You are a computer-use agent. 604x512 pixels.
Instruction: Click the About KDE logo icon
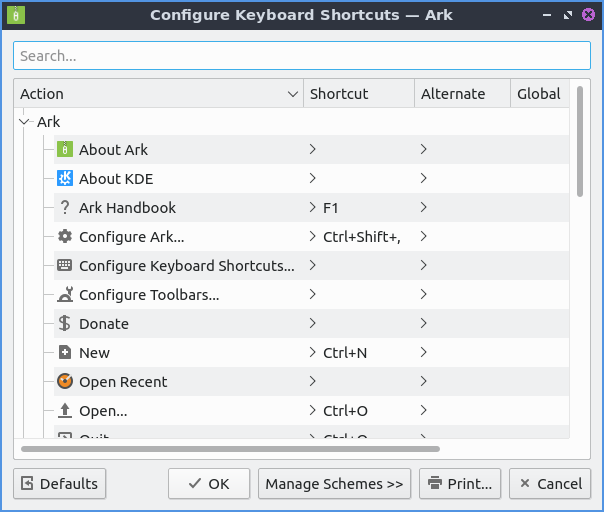pyautogui.click(x=65, y=179)
